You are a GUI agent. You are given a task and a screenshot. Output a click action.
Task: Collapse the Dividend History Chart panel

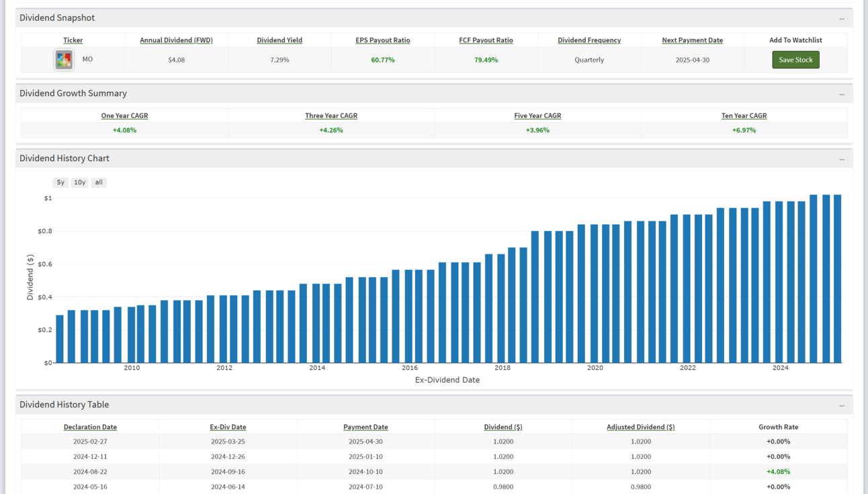click(841, 159)
